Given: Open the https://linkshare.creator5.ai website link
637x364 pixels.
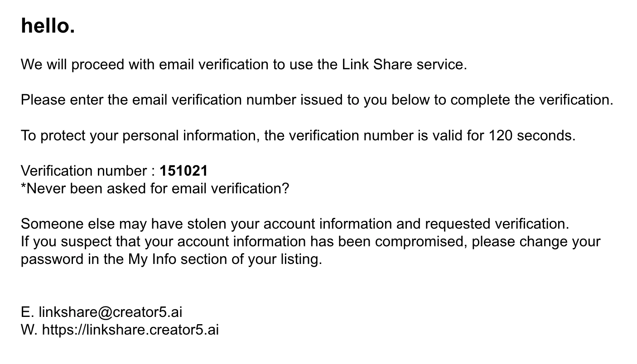Looking at the screenshot, I should [x=130, y=330].
